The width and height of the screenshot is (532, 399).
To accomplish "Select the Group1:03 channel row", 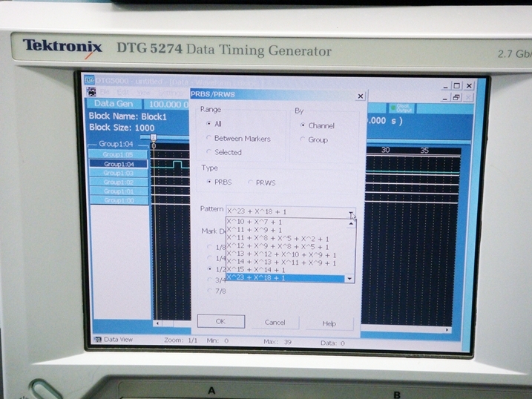I will tap(118, 174).
